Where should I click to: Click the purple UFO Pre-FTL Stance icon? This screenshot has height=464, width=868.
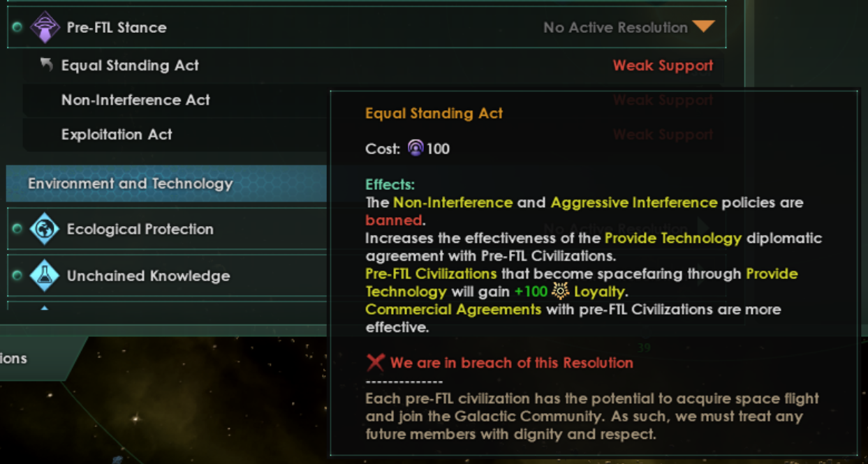(45, 27)
